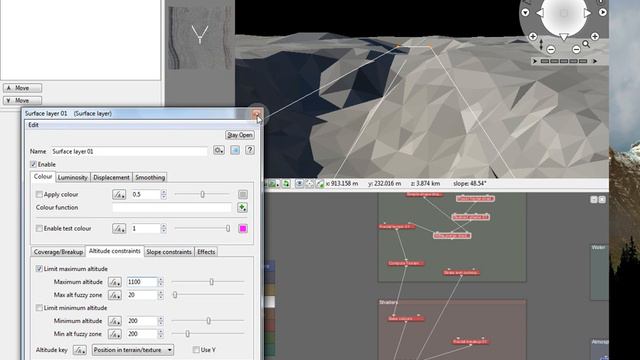Click the green refresh render icon below preview
This screenshot has height=360, width=640.
click(x=286, y=184)
